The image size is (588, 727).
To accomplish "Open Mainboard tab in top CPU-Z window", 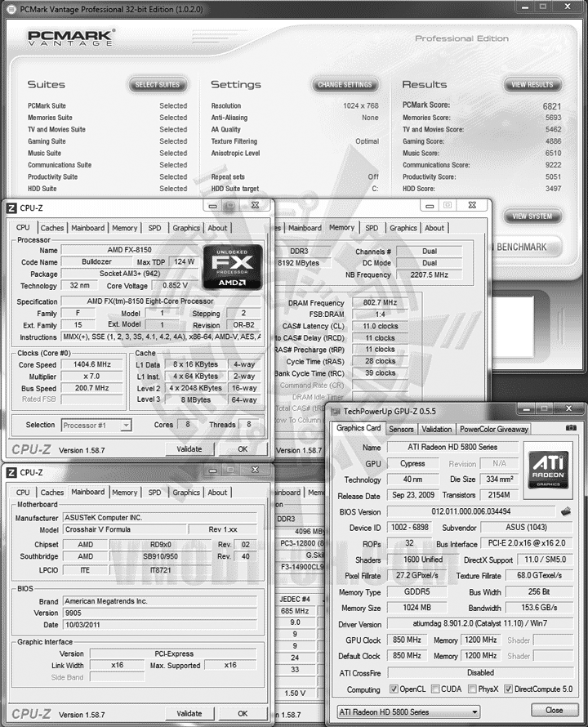I will tap(87, 228).
